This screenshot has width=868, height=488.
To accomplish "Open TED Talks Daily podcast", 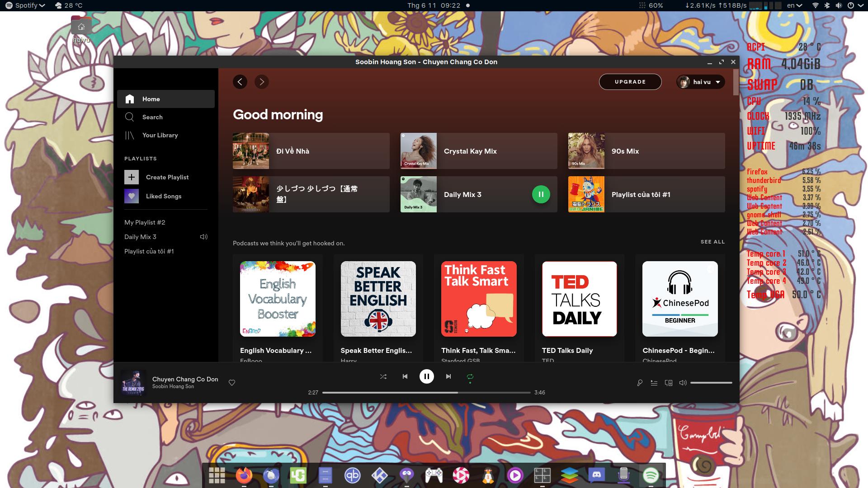I will coord(580,308).
